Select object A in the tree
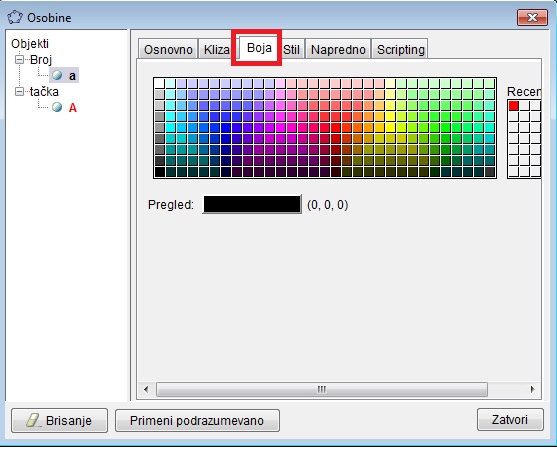This screenshot has width=557, height=449. [72, 107]
